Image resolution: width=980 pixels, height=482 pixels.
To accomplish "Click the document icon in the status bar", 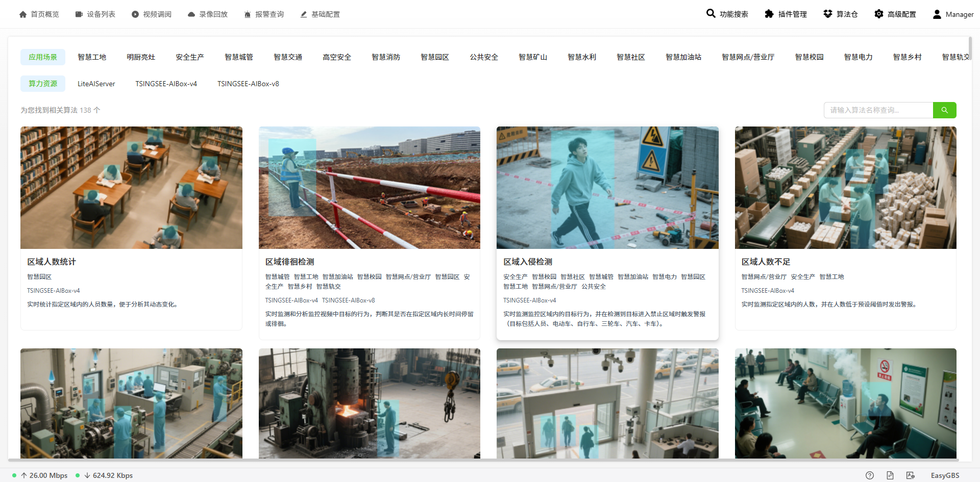I will [890, 475].
